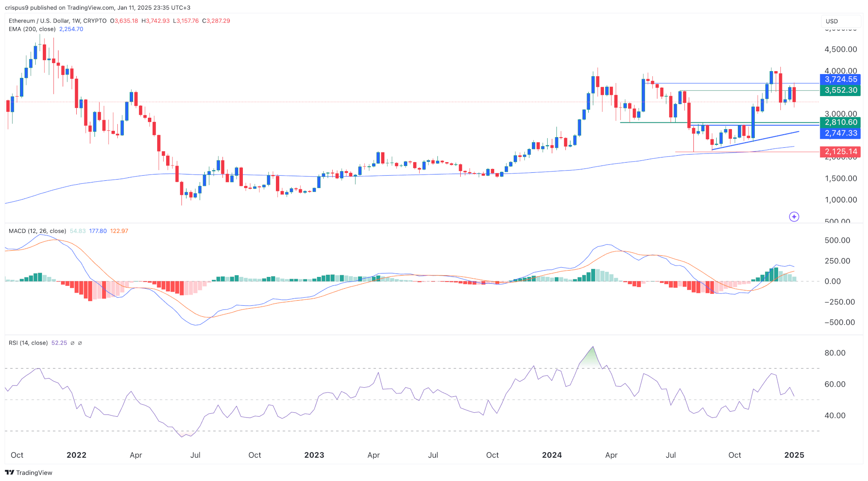The image size is (868, 481).
Task: Click the RSI value 52.25
Action: [x=59, y=343]
